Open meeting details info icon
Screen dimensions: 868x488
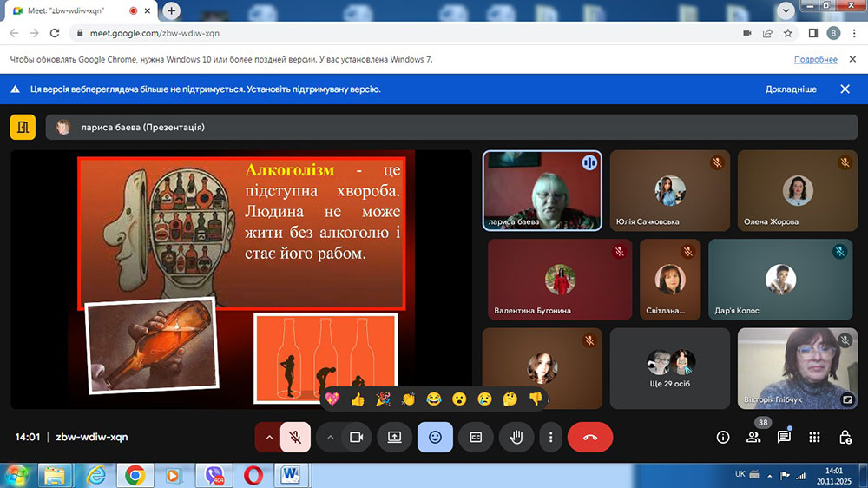tap(723, 438)
